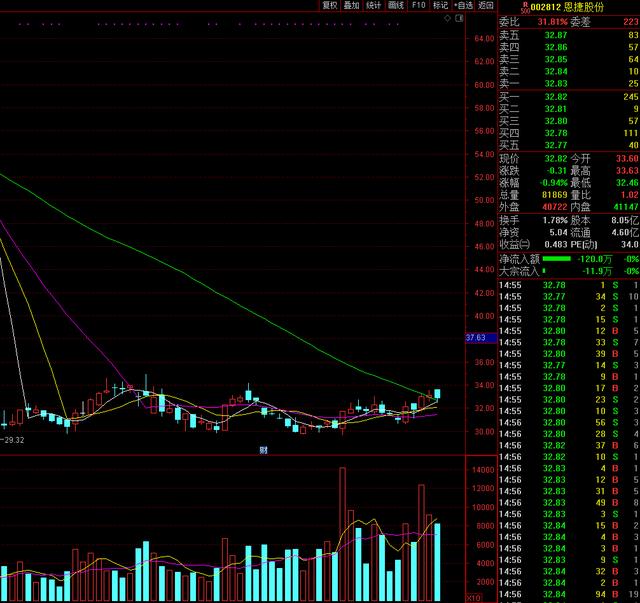Open the 叠加 overlay tool
The height and width of the screenshot is (603, 640).
pos(351,5)
